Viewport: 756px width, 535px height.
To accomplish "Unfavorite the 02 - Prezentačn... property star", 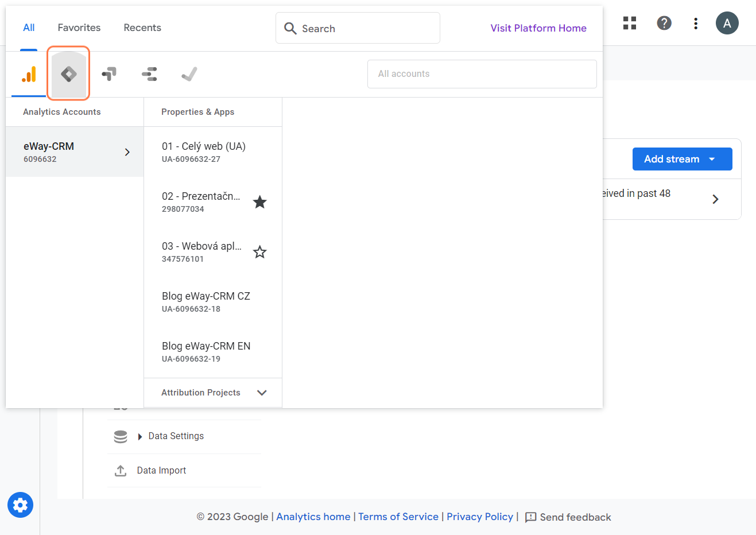I will tap(260, 202).
